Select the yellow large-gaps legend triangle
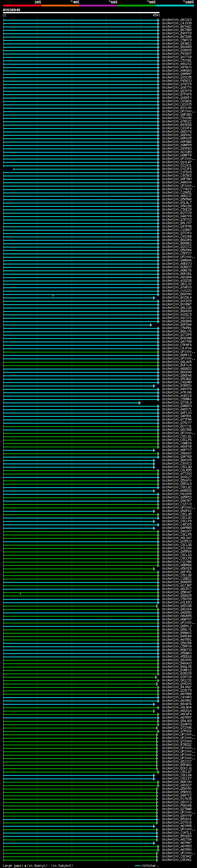The height and width of the screenshot is (868, 197). coord(26,866)
